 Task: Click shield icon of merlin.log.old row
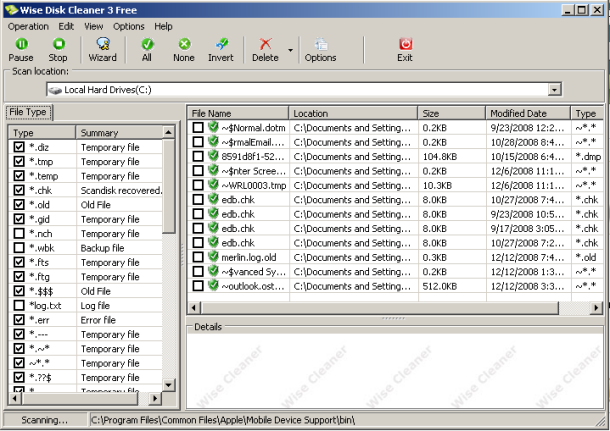[213, 256]
